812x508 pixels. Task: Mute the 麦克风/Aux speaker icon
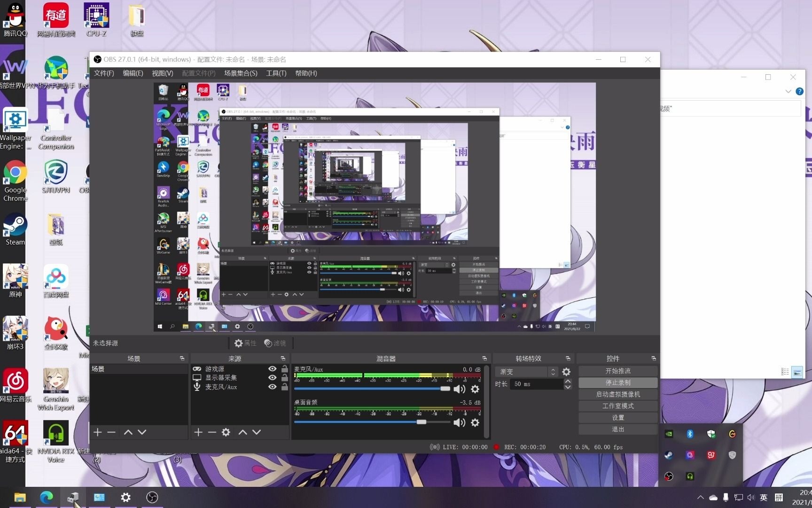(x=459, y=389)
